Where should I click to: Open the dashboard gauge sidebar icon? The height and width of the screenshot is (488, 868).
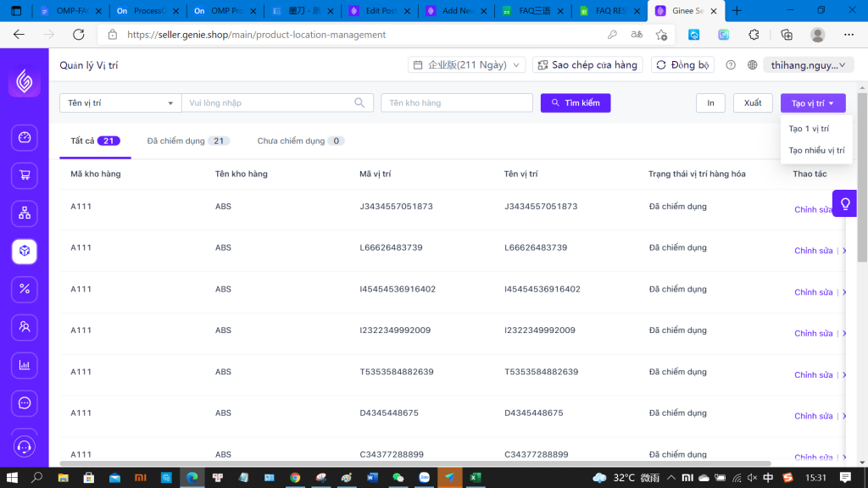pos(25,137)
